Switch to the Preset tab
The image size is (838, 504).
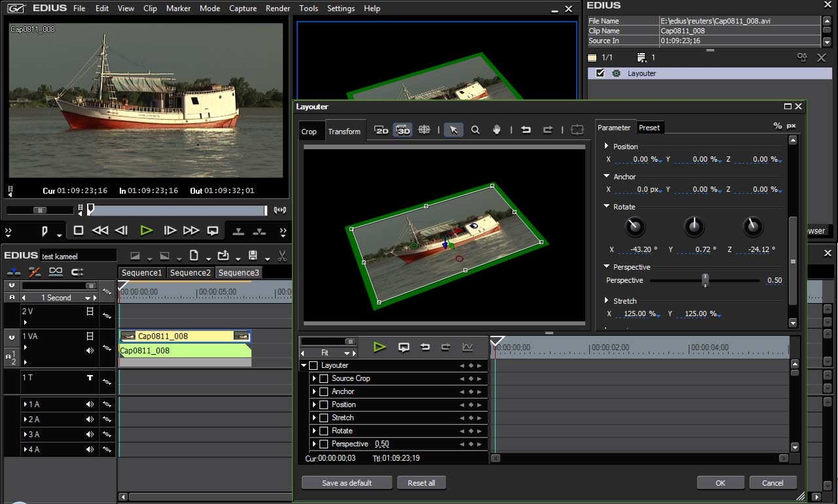tap(649, 128)
